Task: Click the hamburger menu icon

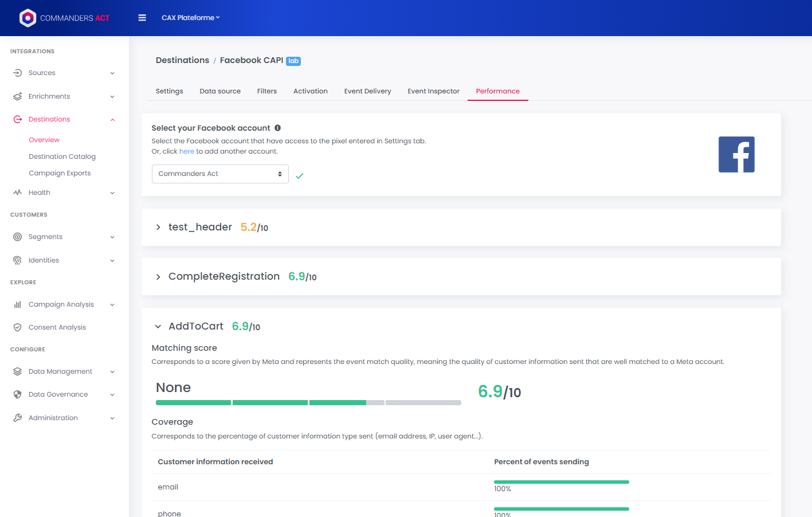Action: (142, 18)
